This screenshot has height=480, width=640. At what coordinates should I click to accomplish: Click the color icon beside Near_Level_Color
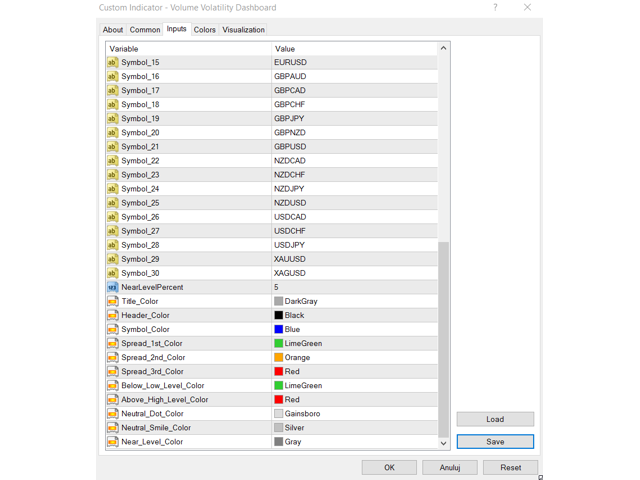[x=112, y=442]
